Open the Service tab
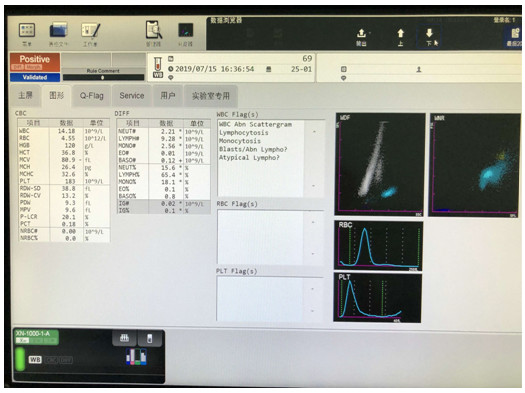This screenshot has width=525, height=393. (x=132, y=96)
